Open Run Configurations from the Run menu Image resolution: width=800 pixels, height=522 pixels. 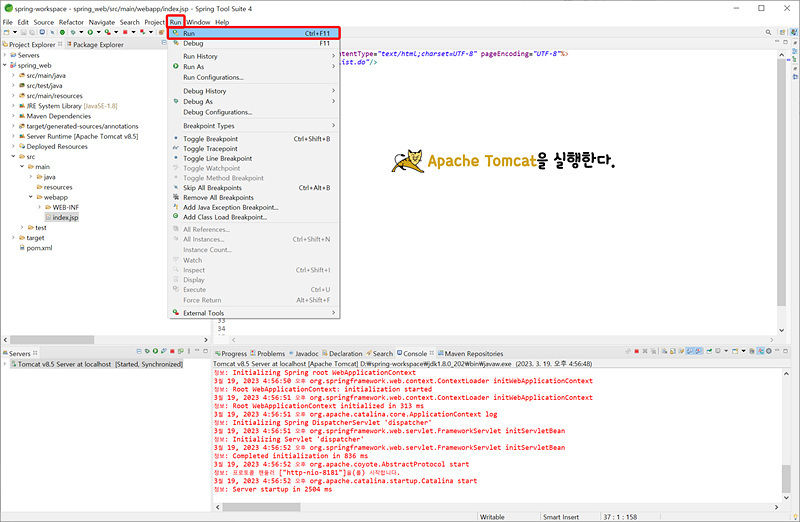click(x=254, y=78)
